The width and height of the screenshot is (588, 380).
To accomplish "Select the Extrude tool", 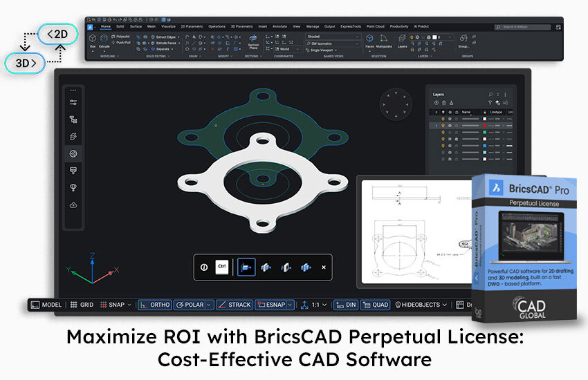I will (104, 41).
